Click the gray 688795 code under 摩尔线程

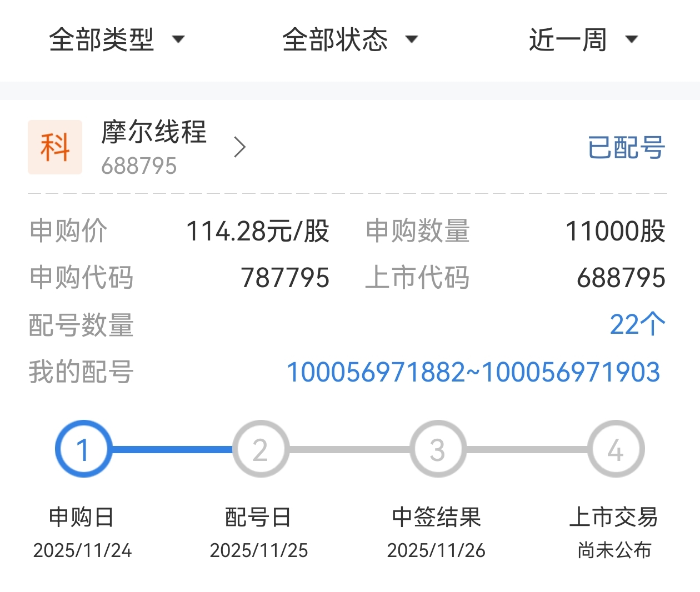(139, 166)
